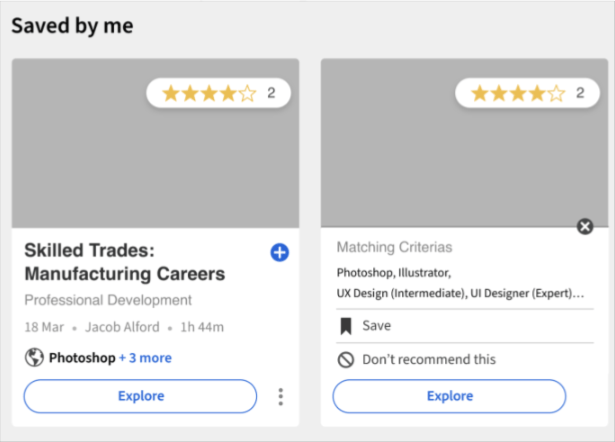
Task: Click the Don't recommend this circle-slash icon
Action: coord(346,360)
